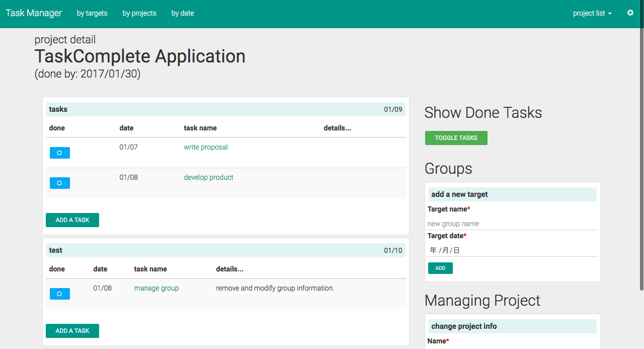Expand the project list dropdown
The width and height of the screenshot is (644, 349).
[x=592, y=13]
